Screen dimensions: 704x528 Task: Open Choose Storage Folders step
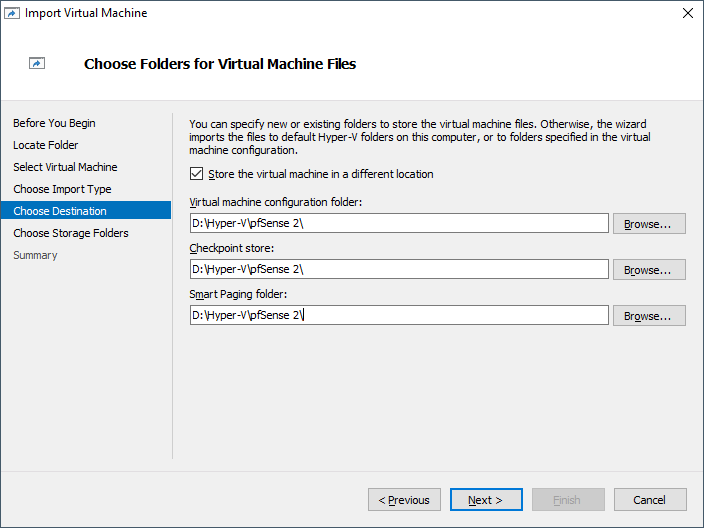coord(71,233)
